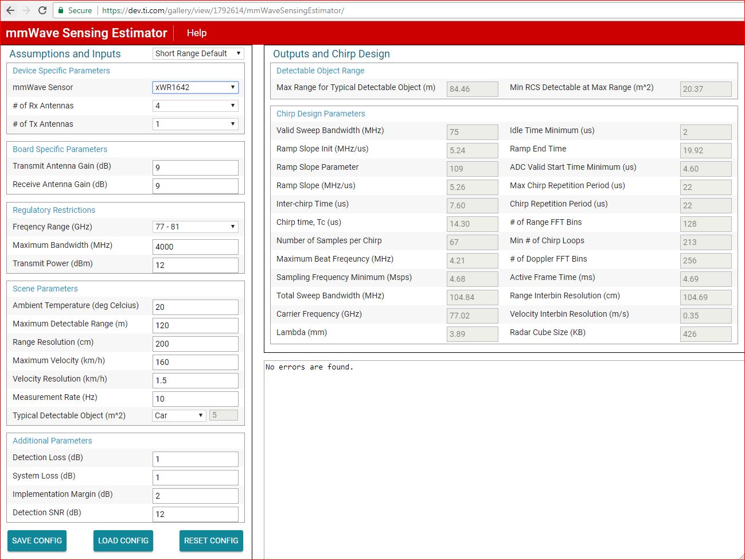The width and height of the screenshot is (745, 560).
Task: Click the Max Range output value 84.46
Action: [473, 89]
